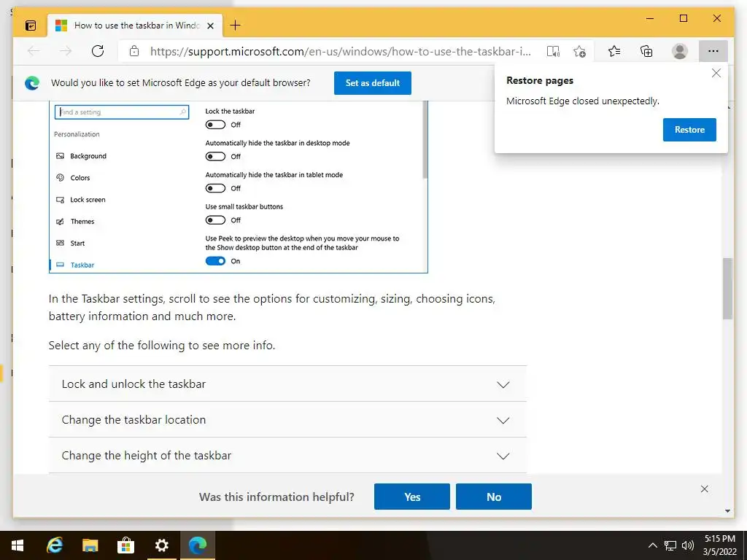Select Lock screen in Personalization list

[x=80, y=200]
